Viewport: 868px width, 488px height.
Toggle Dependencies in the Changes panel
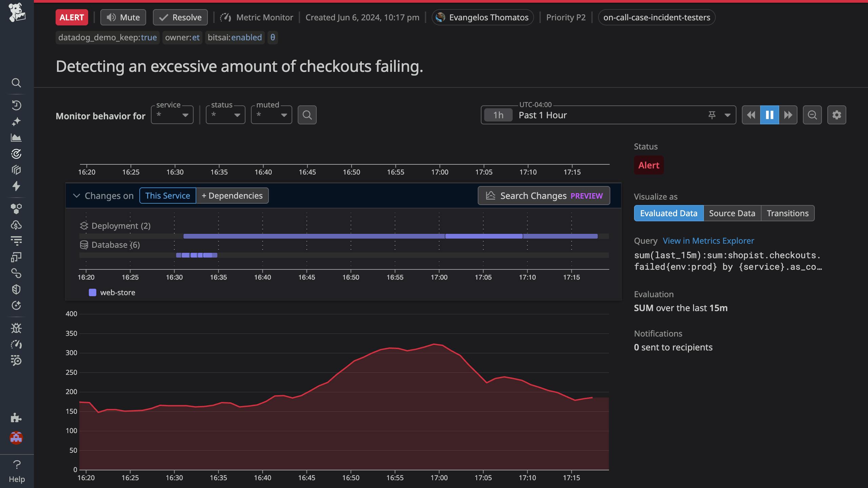coord(232,196)
